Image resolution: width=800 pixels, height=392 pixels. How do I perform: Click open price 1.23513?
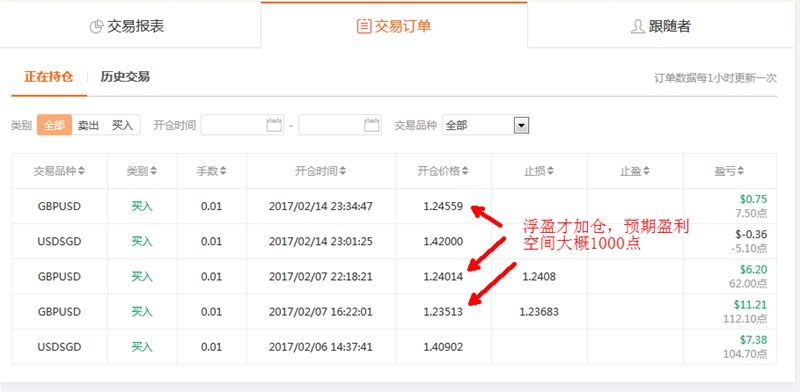click(x=443, y=312)
